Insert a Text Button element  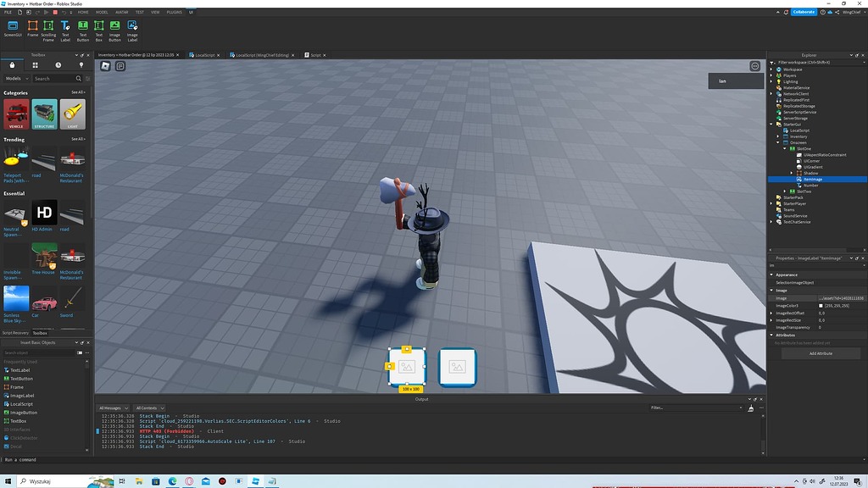pos(82,30)
